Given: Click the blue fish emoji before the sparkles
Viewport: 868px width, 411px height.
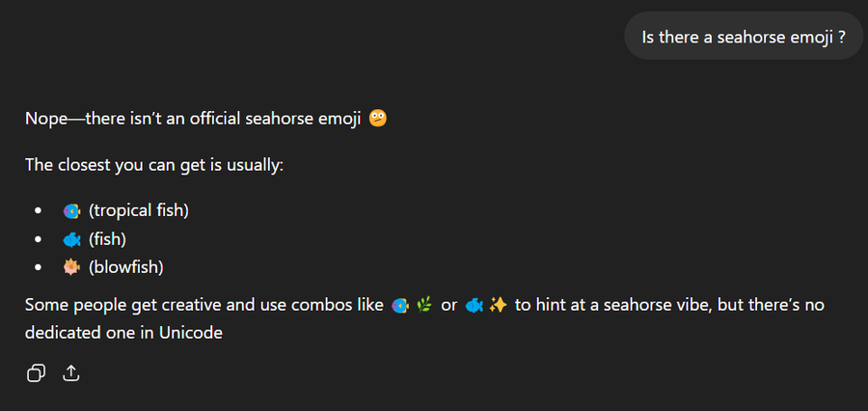Looking at the screenshot, I should pyautogui.click(x=474, y=306).
